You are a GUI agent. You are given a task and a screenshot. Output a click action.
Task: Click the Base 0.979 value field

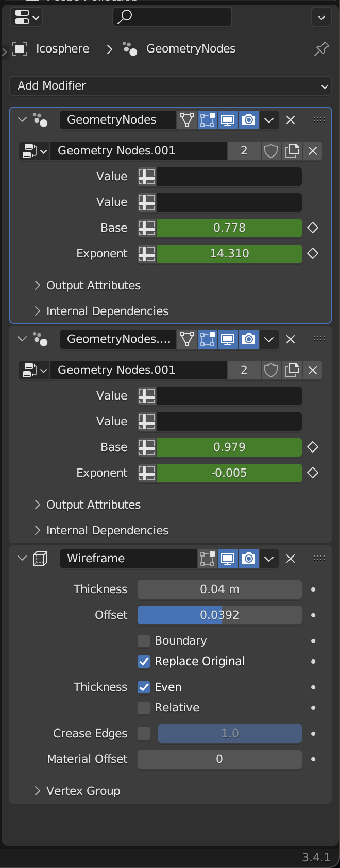click(229, 447)
